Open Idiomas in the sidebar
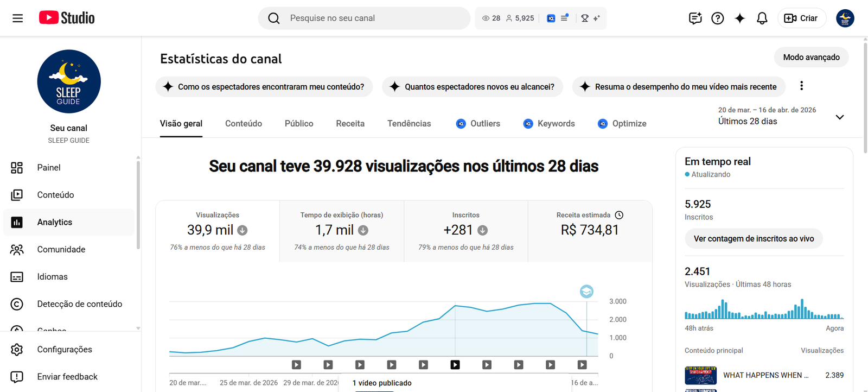Viewport: 868px width, 392px height. (x=69, y=277)
